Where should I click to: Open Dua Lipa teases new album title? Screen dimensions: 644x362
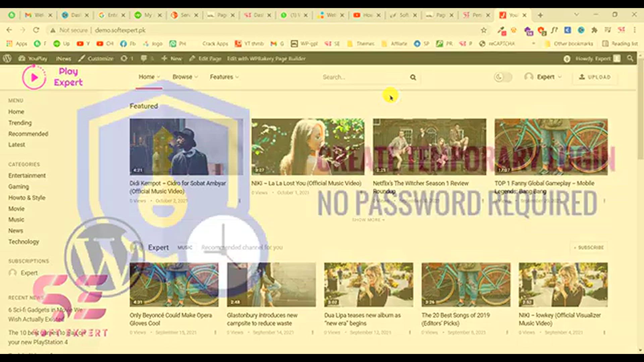click(x=362, y=319)
